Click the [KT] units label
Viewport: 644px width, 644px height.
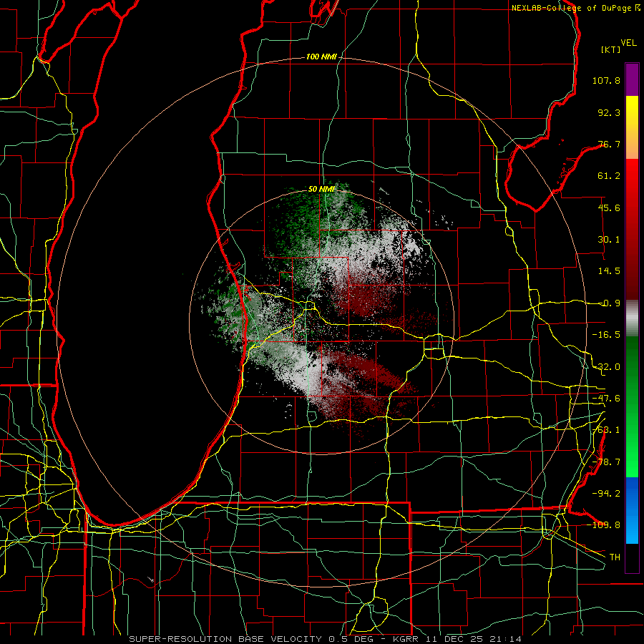point(611,49)
